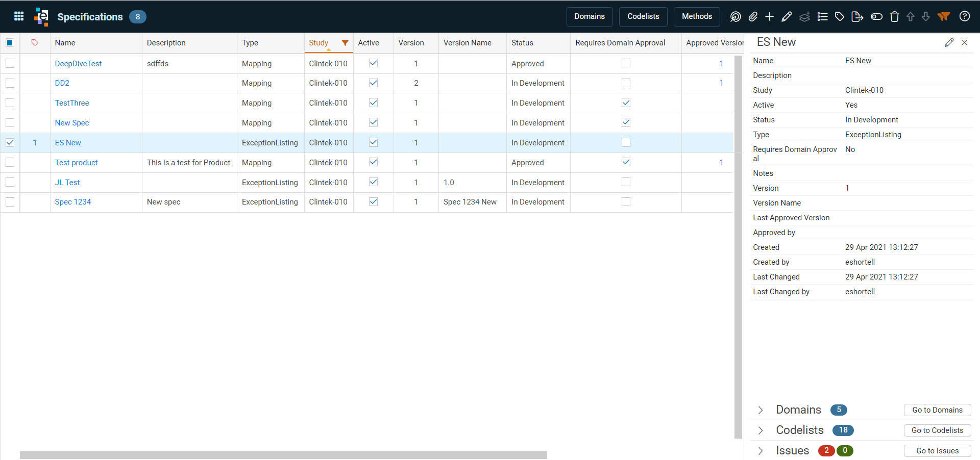980x460 pixels.
Task: Delete selection using trash icon
Action: click(x=894, y=17)
